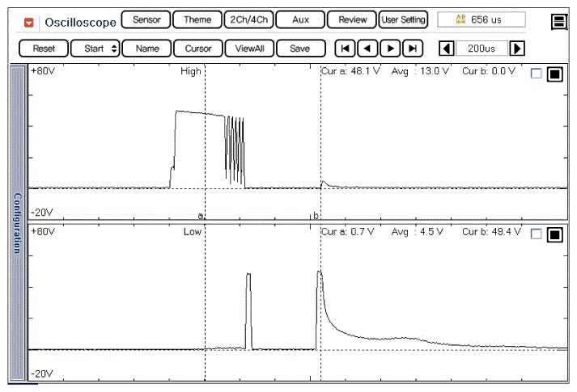The image size is (577, 392).
Task: Expand the vertical Configuration side panel
Action: point(16,223)
